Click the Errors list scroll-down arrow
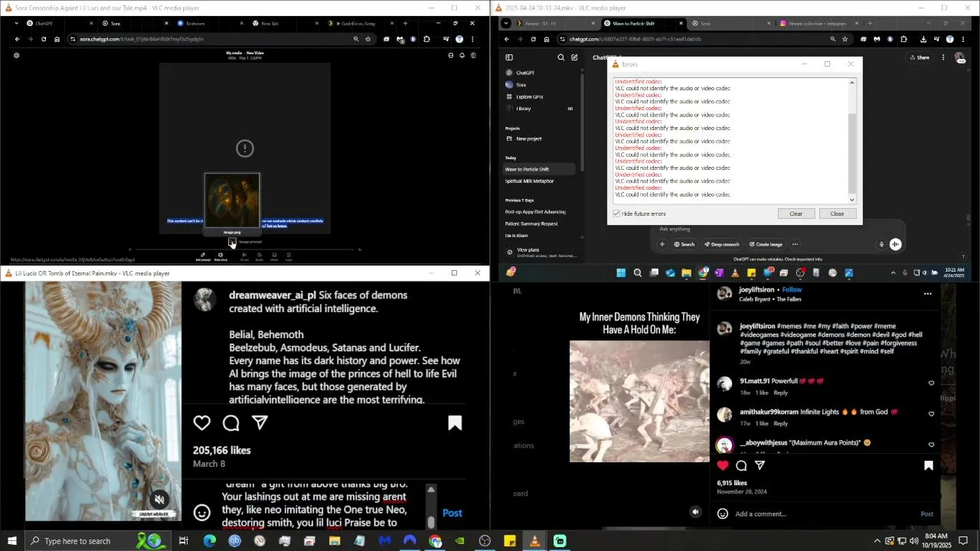 click(852, 200)
